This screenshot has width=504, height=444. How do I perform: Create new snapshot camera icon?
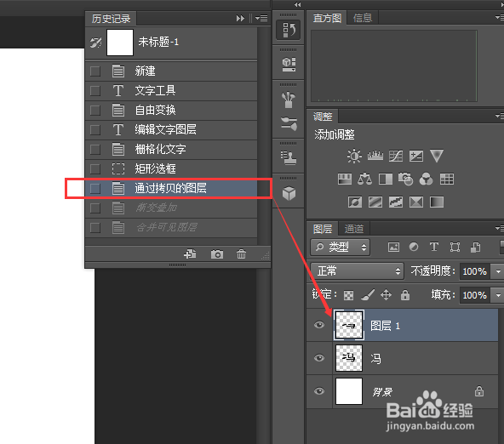point(217,254)
